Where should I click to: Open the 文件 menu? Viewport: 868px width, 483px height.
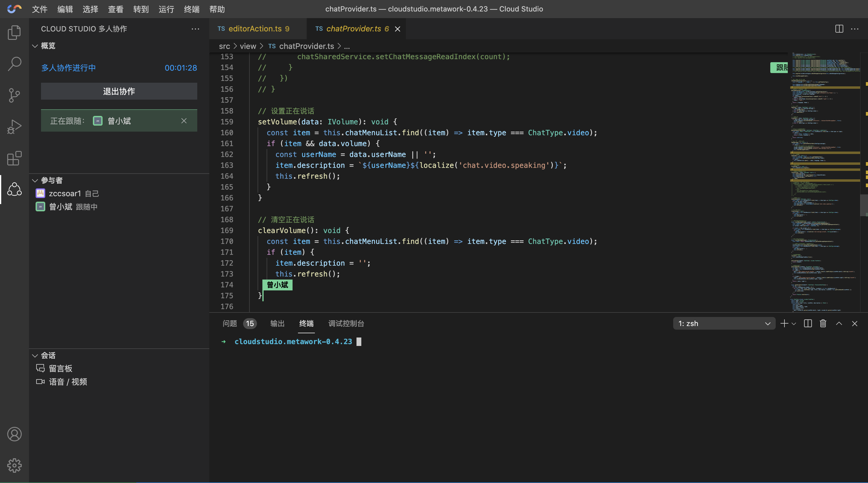pyautogui.click(x=40, y=9)
